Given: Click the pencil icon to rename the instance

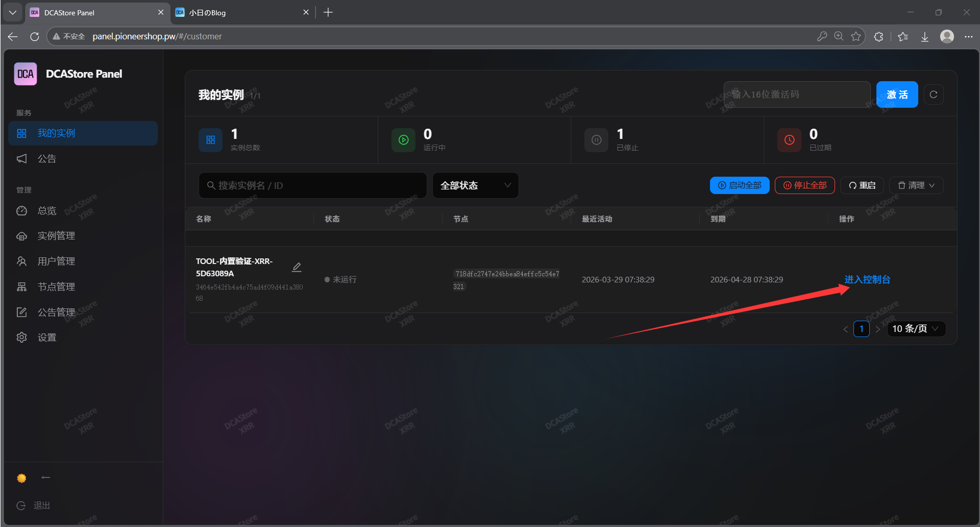Looking at the screenshot, I should pos(297,267).
